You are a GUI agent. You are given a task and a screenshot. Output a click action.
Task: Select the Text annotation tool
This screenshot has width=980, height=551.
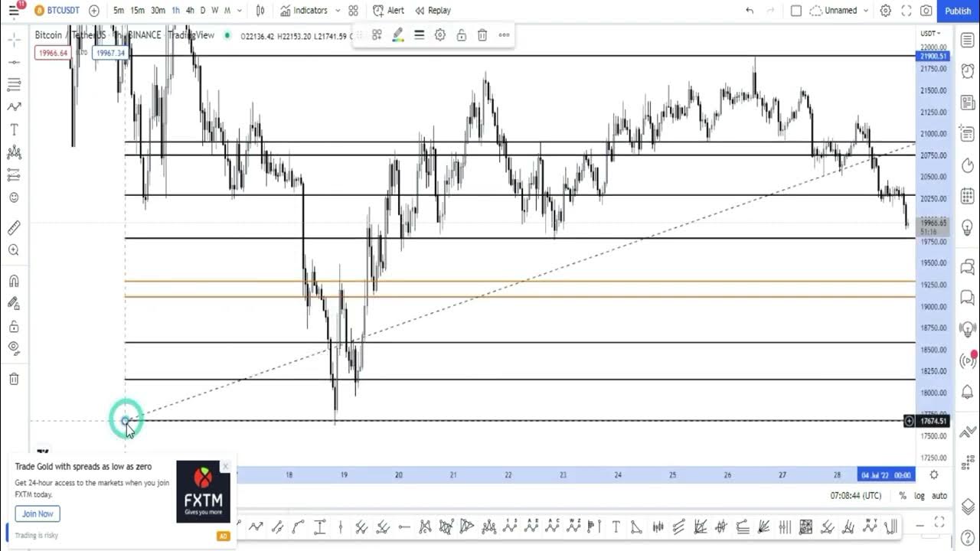14,129
